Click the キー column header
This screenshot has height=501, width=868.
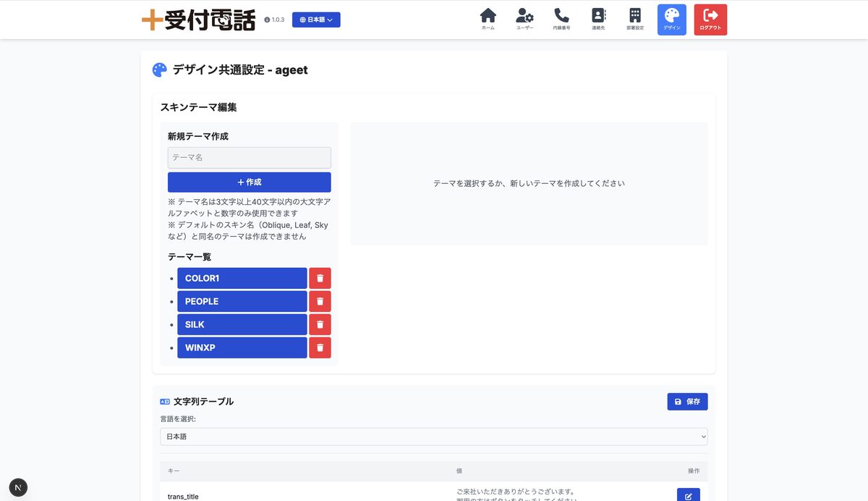click(174, 471)
